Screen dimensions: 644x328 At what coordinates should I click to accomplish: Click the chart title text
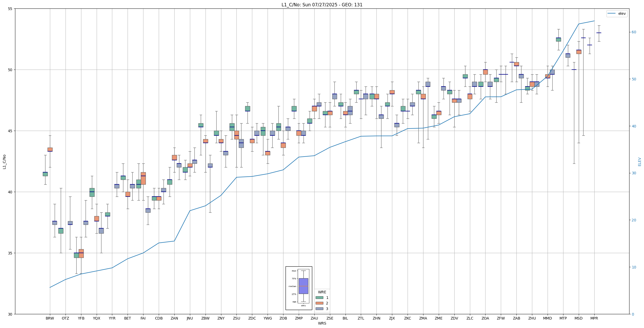[322, 5]
